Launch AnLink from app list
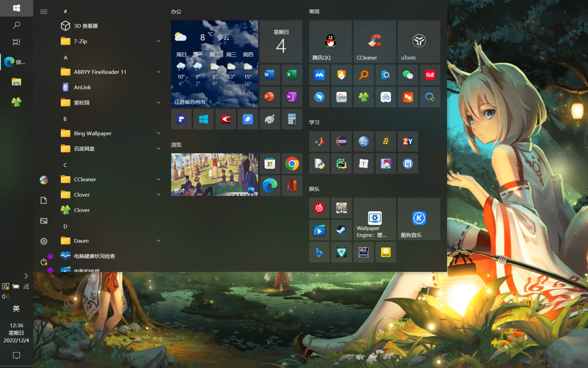The image size is (588, 368). click(111, 87)
